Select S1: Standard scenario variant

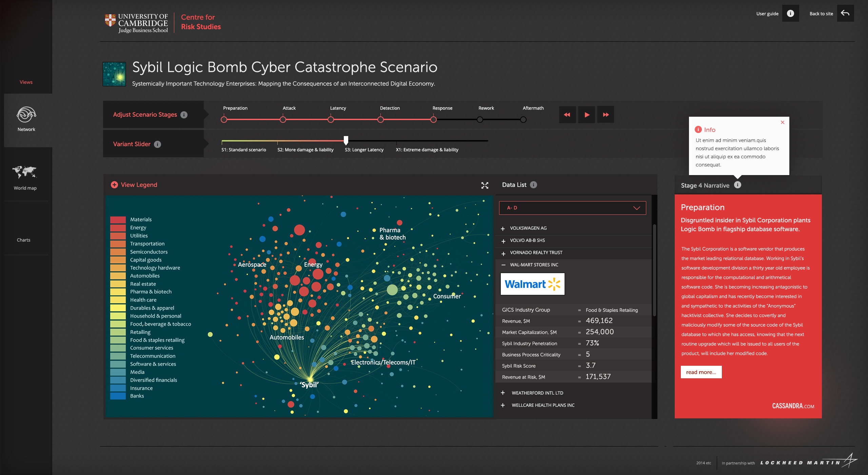coord(244,150)
